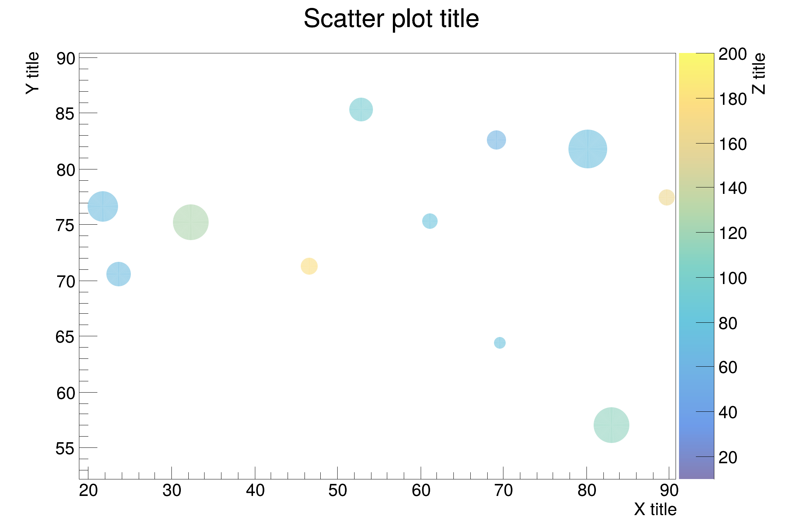Click the "Scatter plot title" heading
785x532 pixels.
(x=391, y=19)
